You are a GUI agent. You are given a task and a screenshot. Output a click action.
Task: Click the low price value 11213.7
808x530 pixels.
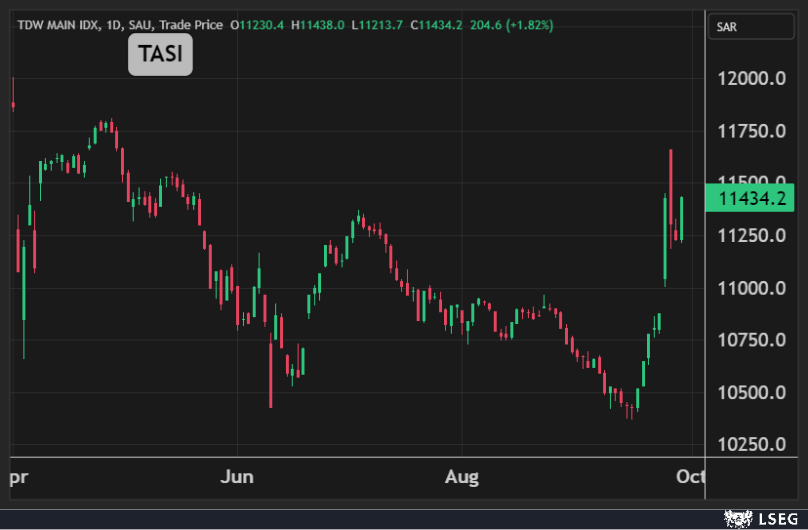pos(377,24)
